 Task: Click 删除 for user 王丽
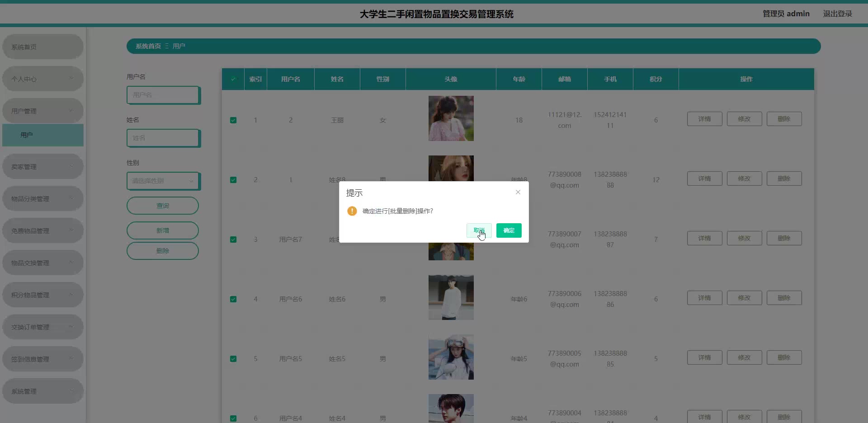784,119
